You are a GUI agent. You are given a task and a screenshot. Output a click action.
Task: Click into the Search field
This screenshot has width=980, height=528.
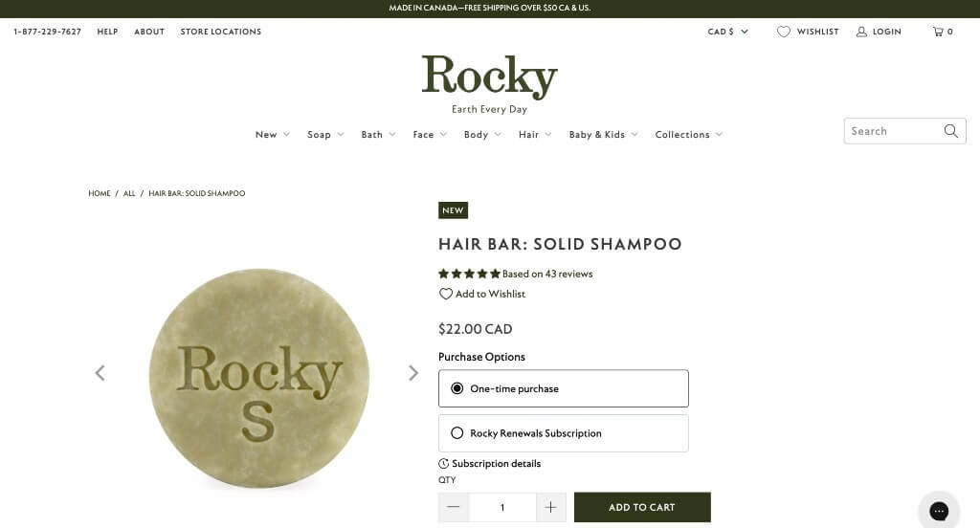tap(893, 131)
